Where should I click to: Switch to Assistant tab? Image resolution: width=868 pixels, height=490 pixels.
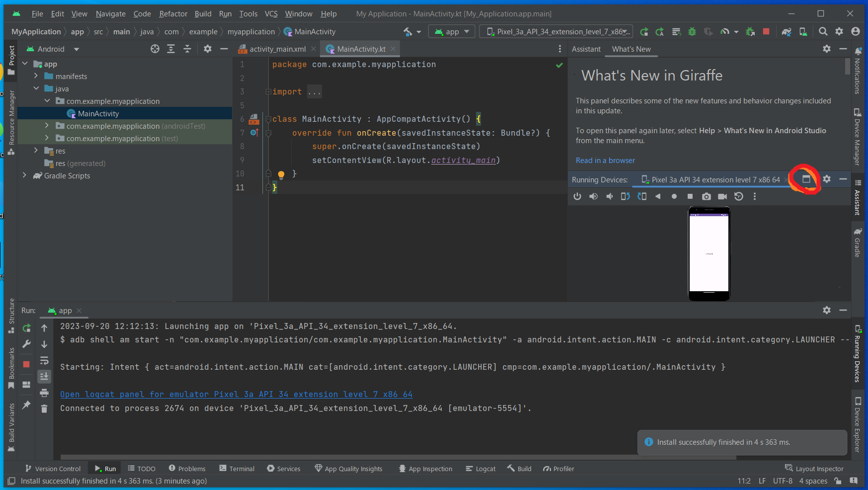tap(586, 49)
